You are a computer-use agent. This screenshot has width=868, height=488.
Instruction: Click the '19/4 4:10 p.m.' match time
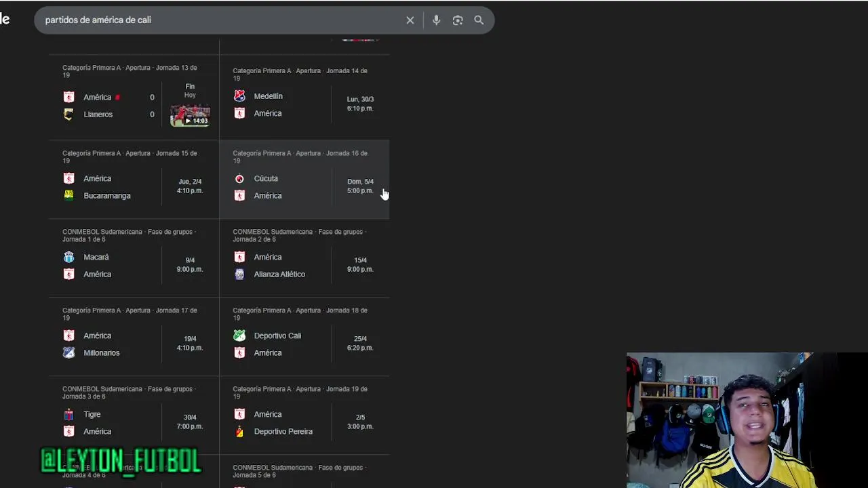[190, 344]
